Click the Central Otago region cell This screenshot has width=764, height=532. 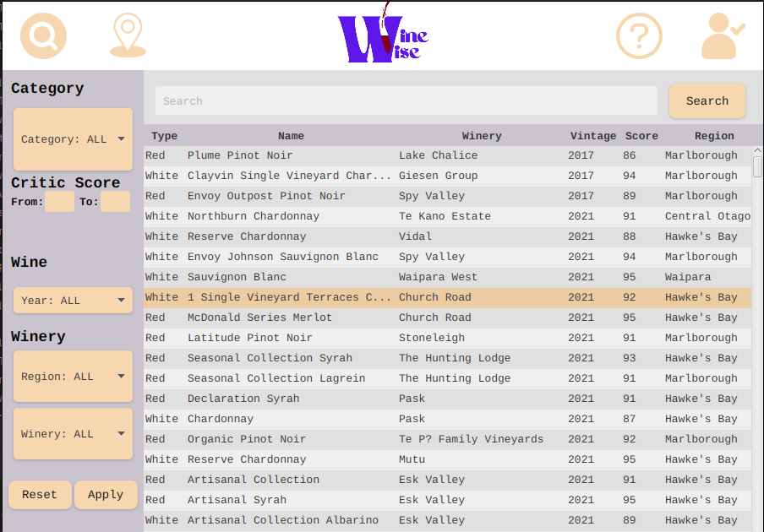(707, 216)
